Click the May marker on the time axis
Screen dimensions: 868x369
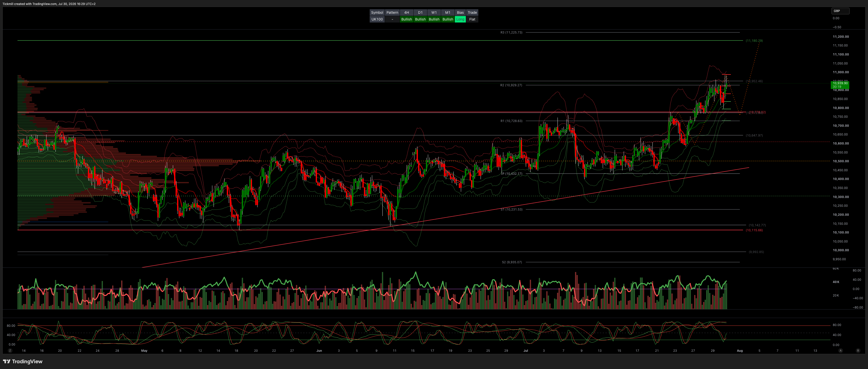pos(144,350)
